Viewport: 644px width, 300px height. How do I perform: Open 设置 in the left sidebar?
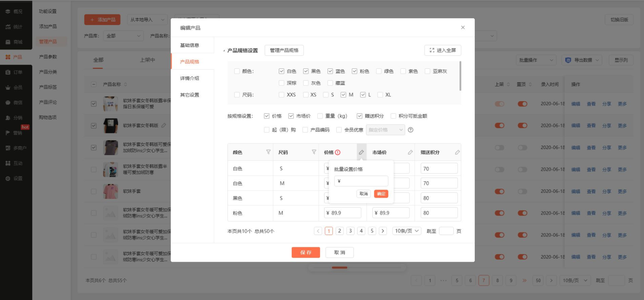click(14, 178)
